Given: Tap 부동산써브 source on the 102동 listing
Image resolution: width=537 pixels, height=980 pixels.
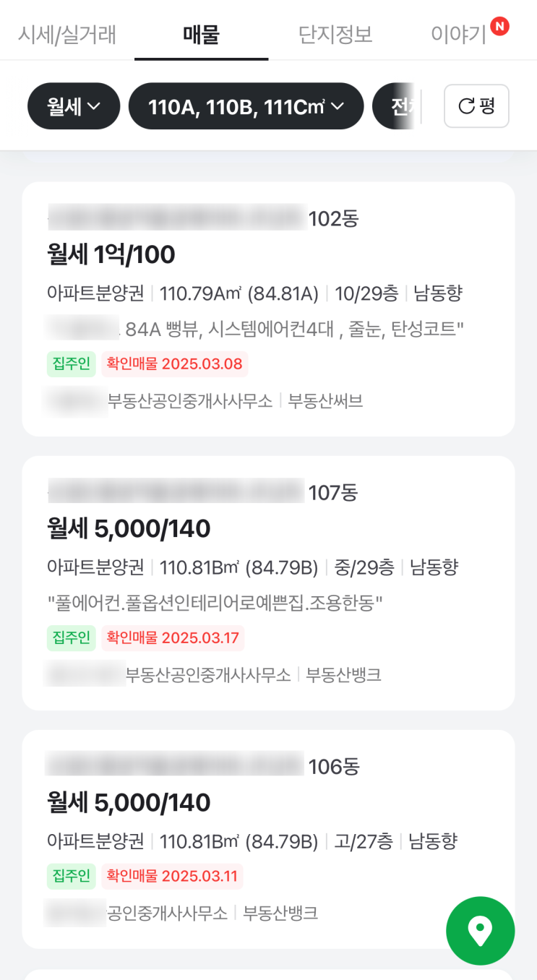Looking at the screenshot, I should tap(325, 400).
